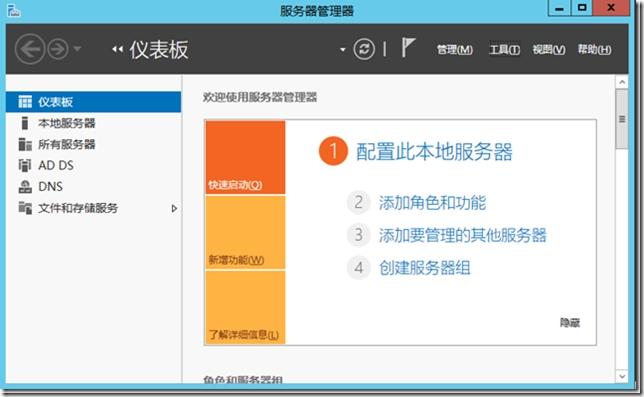Maximize the 服务器管理器 window
Screen dimensions: 644x397
click(582, 8)
